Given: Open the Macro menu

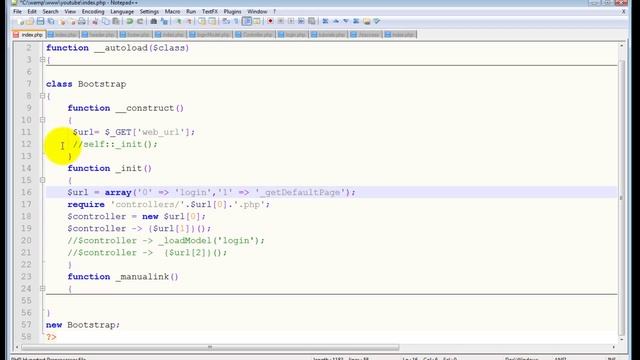Looking at the screenshot, I should (172, 11).
